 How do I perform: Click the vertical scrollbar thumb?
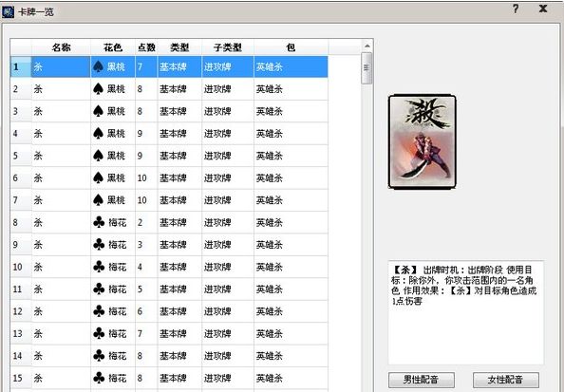367,68
